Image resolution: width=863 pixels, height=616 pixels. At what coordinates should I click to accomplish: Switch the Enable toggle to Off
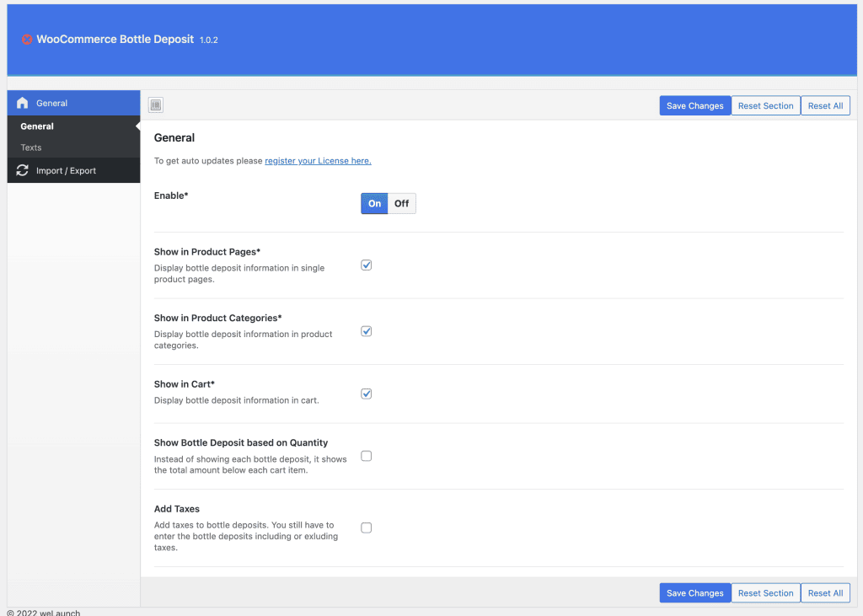(x=402, y=204)
